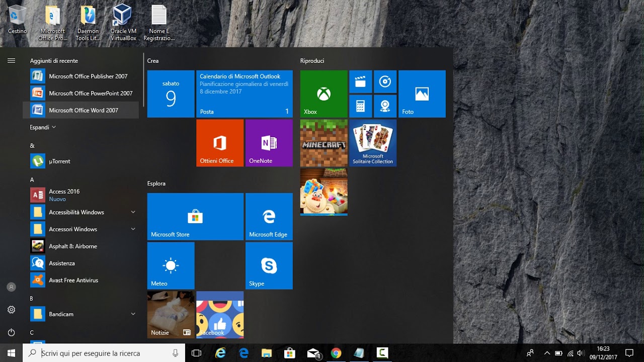Click the volume icon in system tray
This screenshot has height=362, width=644.
pyautogui.click(x=581, y=353)
